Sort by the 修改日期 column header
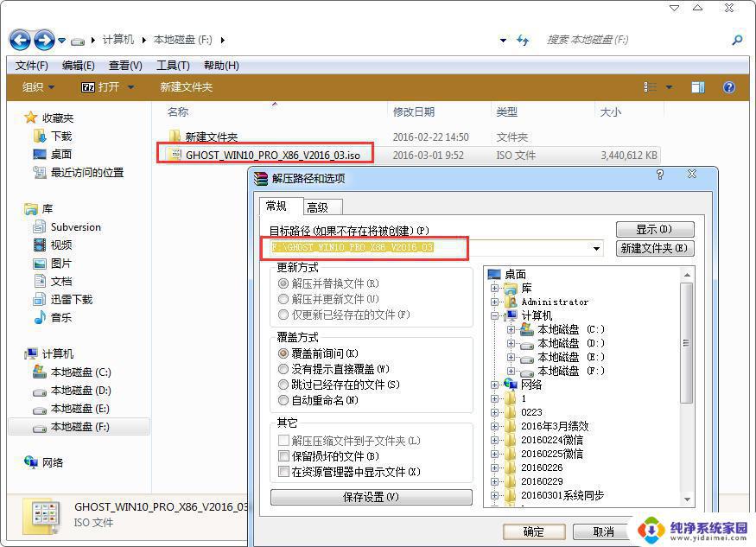This screenshot has height=547, width=756. click(x=414, y=112)
